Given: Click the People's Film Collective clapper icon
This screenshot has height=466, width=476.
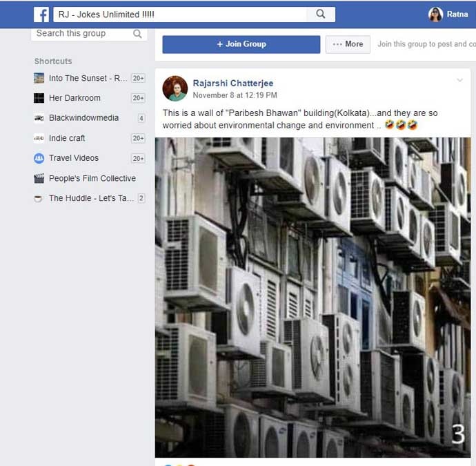Looking at the screenshot, I should (x=39, y=178).
